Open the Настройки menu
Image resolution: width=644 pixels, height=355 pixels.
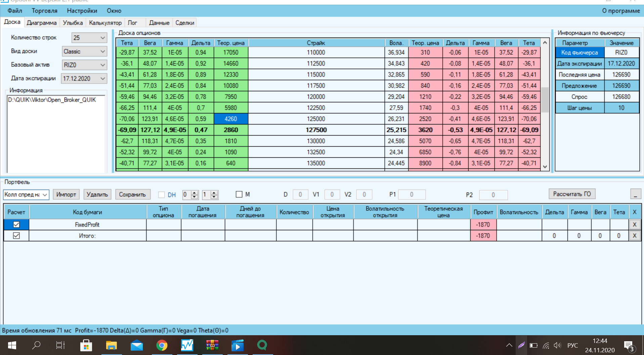click(82, 11)
